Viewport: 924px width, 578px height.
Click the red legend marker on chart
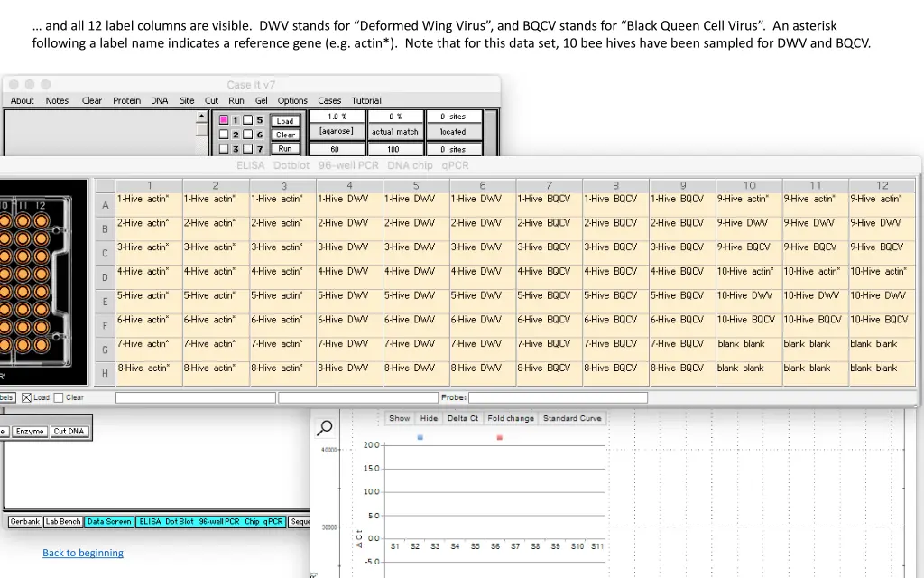coord(500,438)
